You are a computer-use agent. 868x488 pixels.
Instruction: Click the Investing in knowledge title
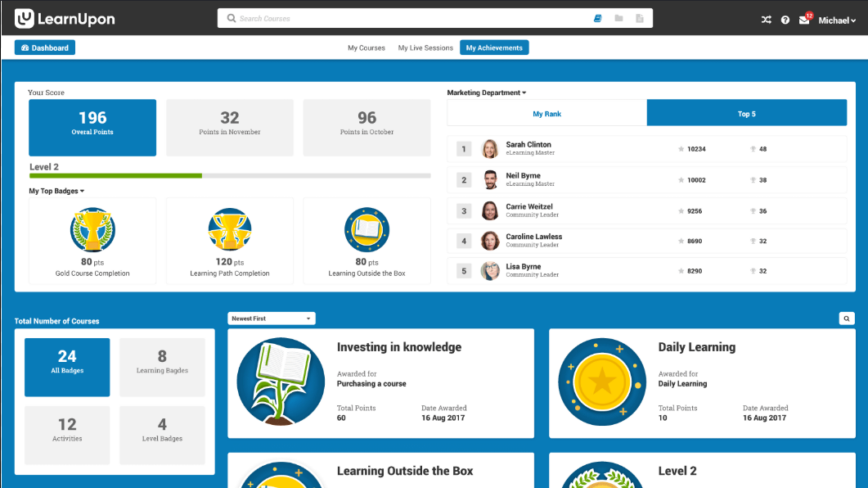[x=399, y=347]
